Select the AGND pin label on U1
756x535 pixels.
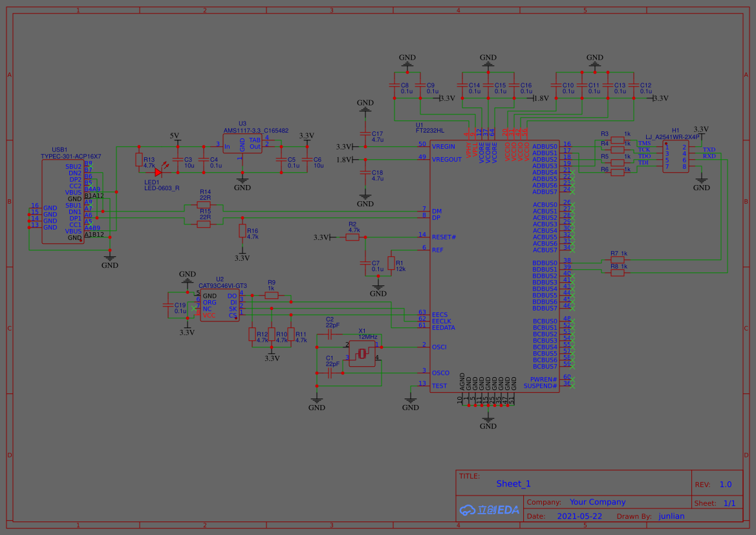coord(462,382)
